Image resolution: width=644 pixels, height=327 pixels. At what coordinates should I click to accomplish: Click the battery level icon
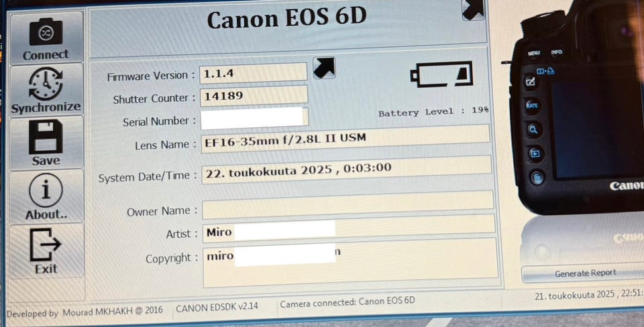[441, 74]
